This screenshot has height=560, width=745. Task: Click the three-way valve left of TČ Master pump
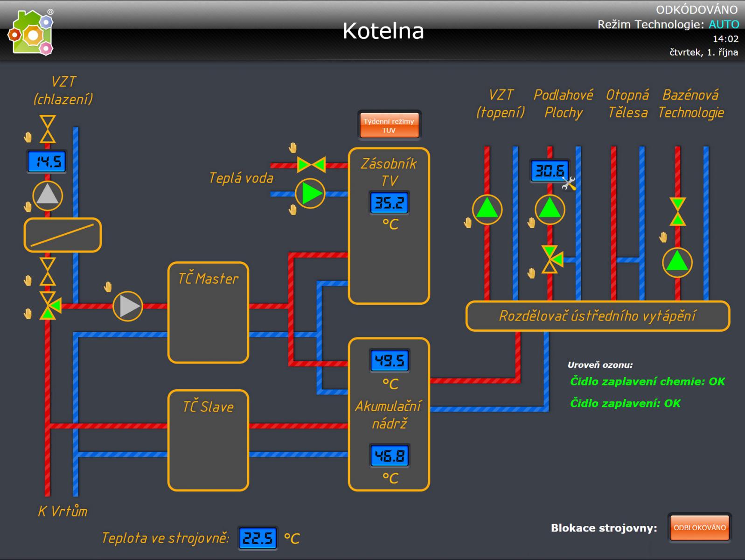click(x=48, y=306)
